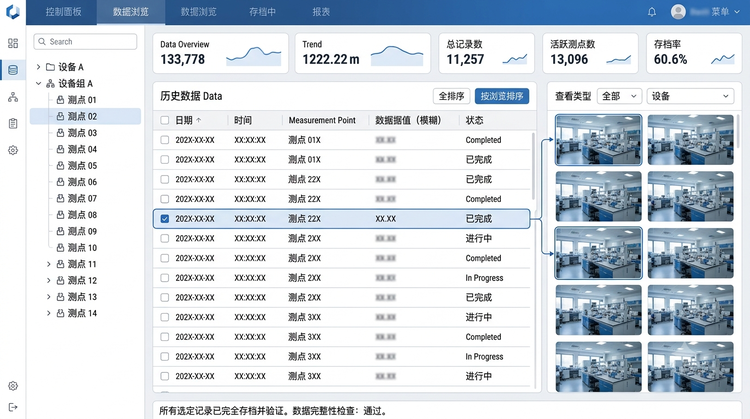Screen dimensions: 750x419
Task: Click the search magnifier icon
Action: coord(42,42)
